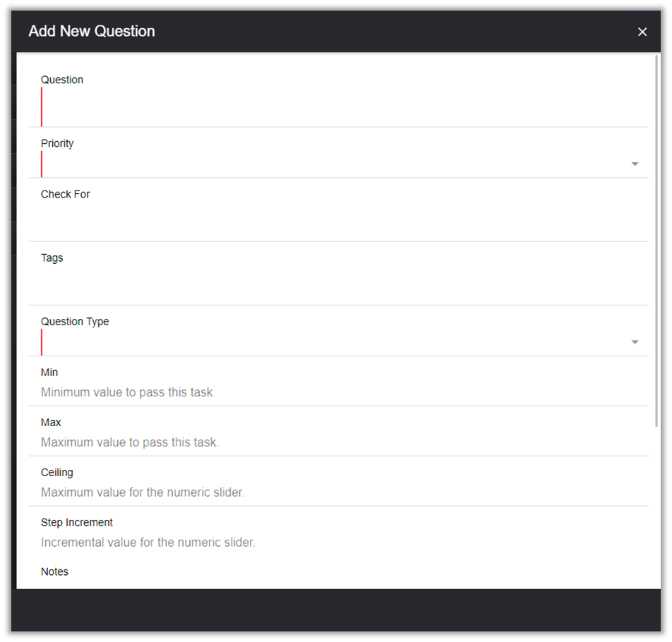Click the Min value input field
The width and height of the screenshot is (672, 642).
[x=339, y=392]
